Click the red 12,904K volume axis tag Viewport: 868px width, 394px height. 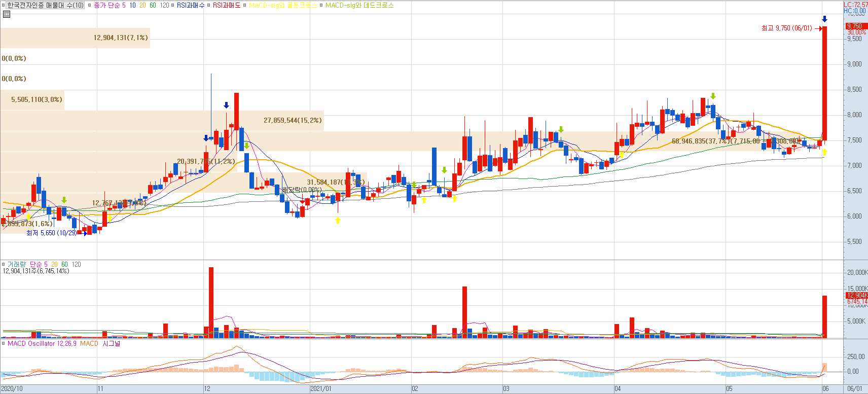(x=856, y=295)
